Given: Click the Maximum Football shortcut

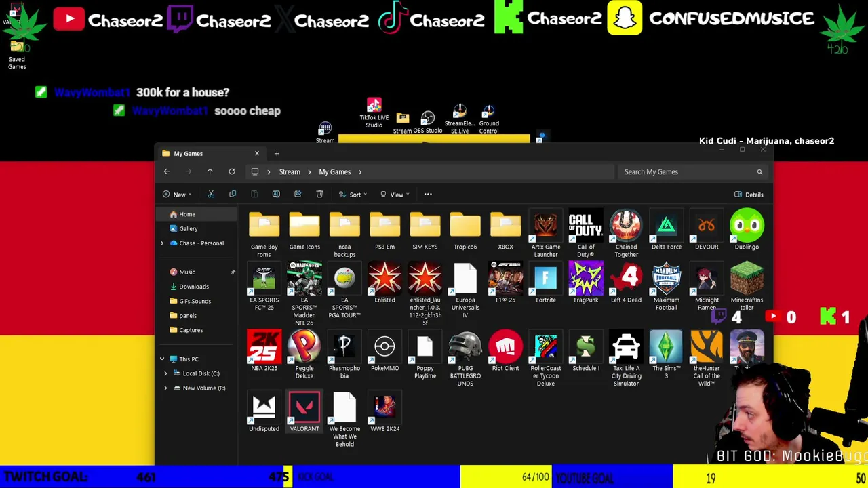Looking at the screenshot, I should 667,287.
